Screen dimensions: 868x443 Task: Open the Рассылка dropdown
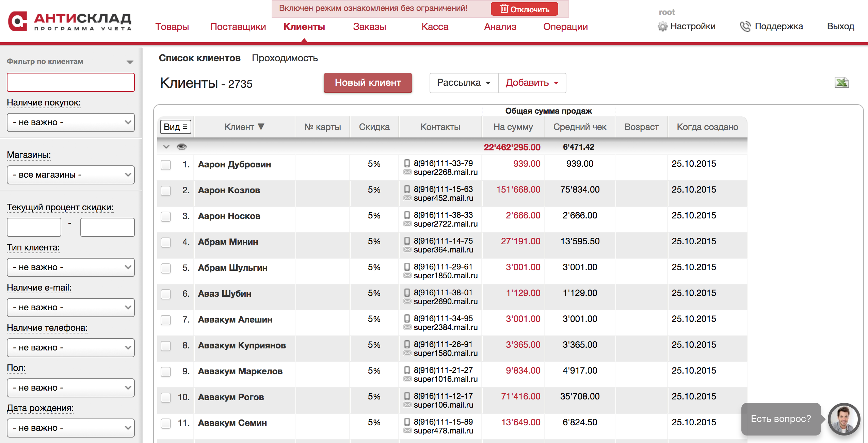point(464,83)
